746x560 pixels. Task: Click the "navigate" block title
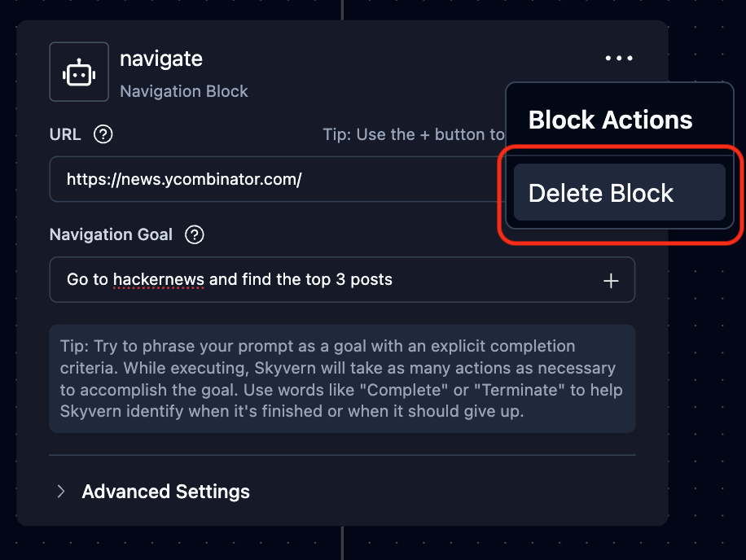tap(161, 59)
